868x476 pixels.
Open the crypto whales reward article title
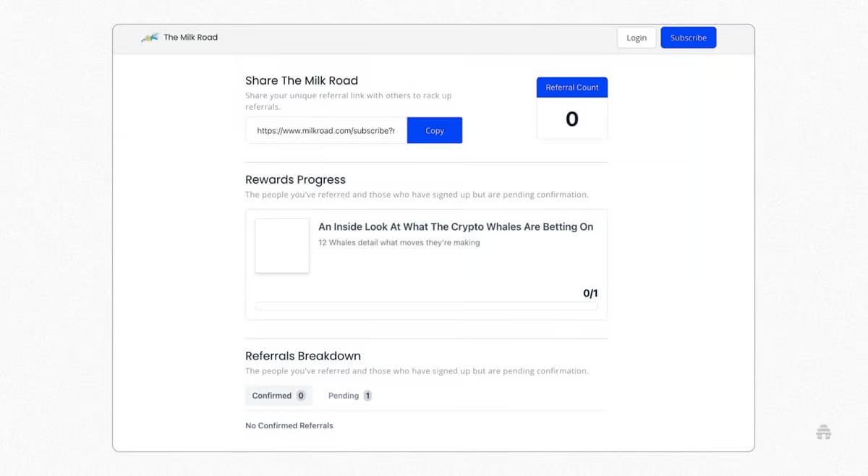pyautogui.click(x=455, y=226)
